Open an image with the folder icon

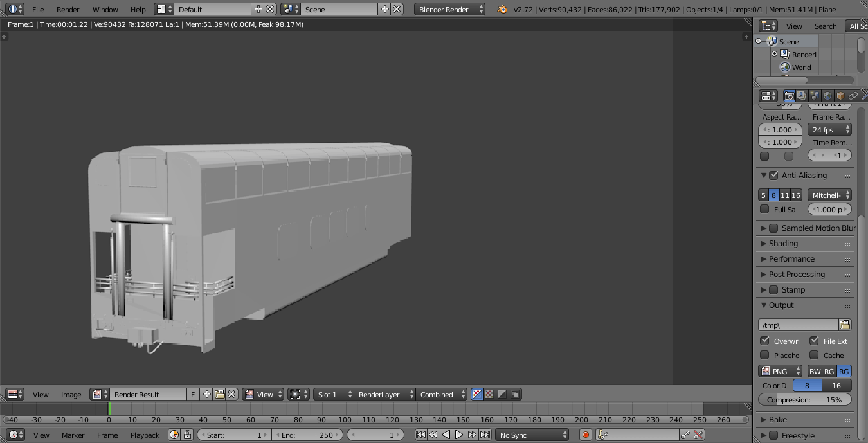pos(219,394)
